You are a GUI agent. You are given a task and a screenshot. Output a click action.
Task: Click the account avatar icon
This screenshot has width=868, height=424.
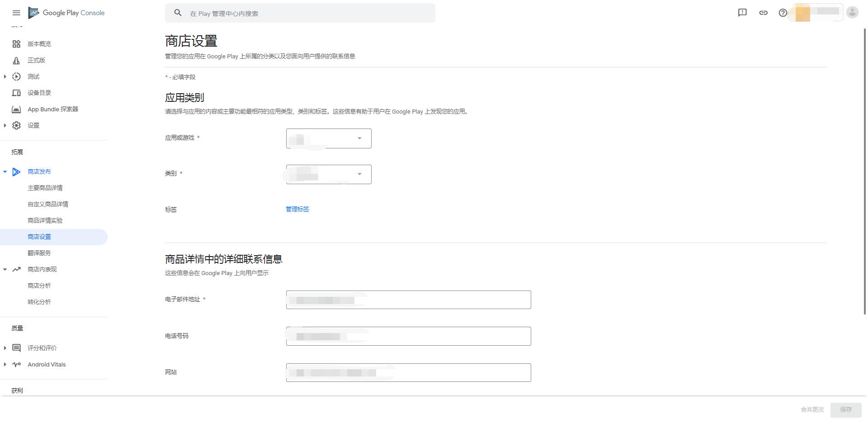pos(852,12)
